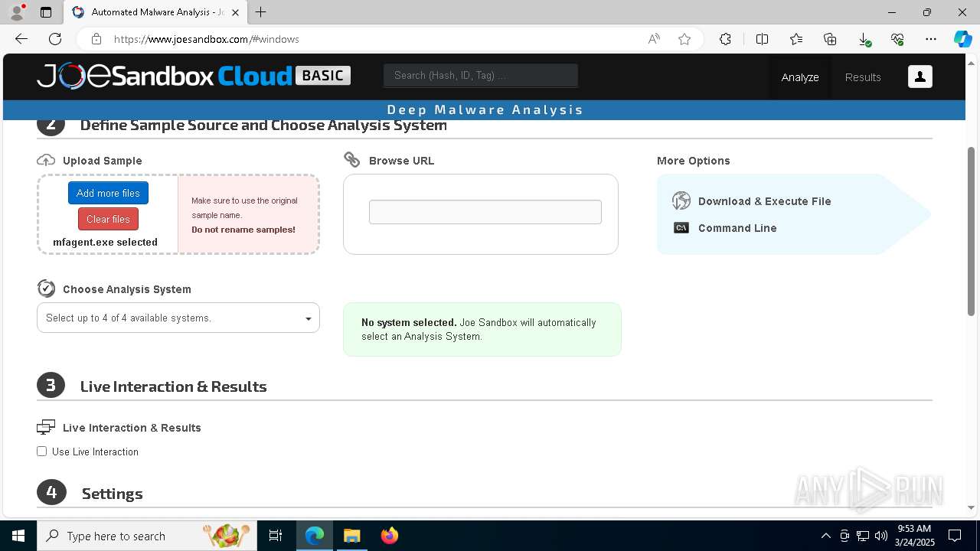Viewport: 980px width, 551px height.
Task: Expand the Choose Analysis System dropdown
Action: coord(178,318)
